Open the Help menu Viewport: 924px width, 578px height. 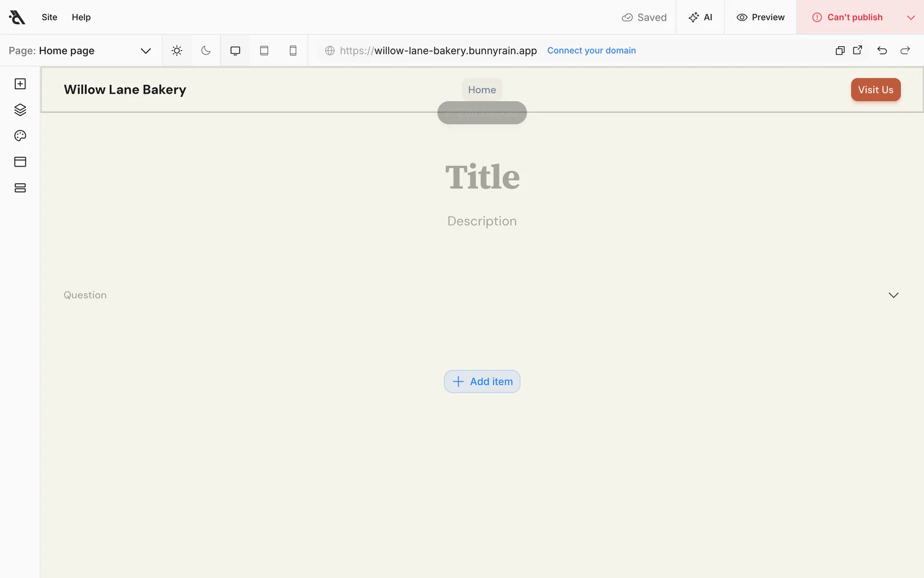pyautogui.click(x=81, y=17)
